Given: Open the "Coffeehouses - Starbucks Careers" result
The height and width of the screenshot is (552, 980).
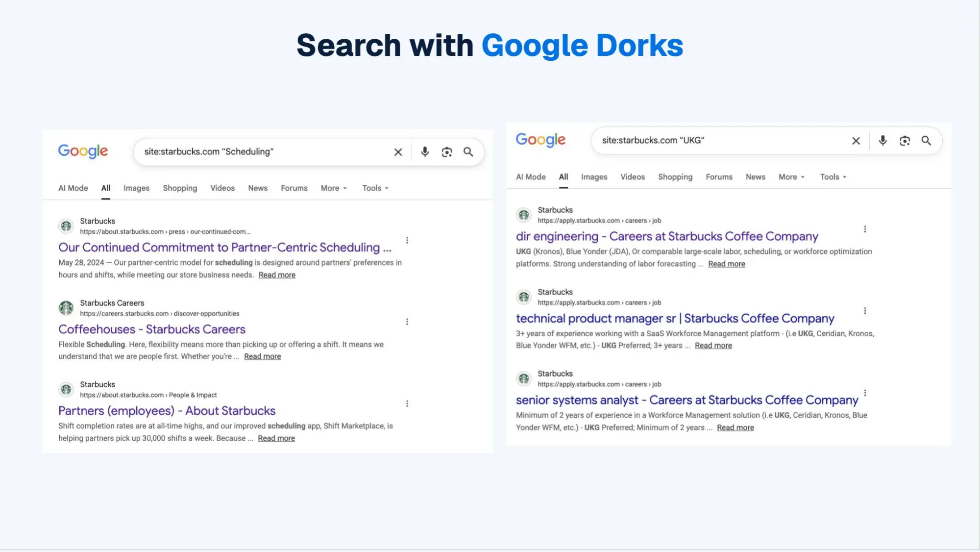Looking at the screenshot, I should (x=152, y=329).
